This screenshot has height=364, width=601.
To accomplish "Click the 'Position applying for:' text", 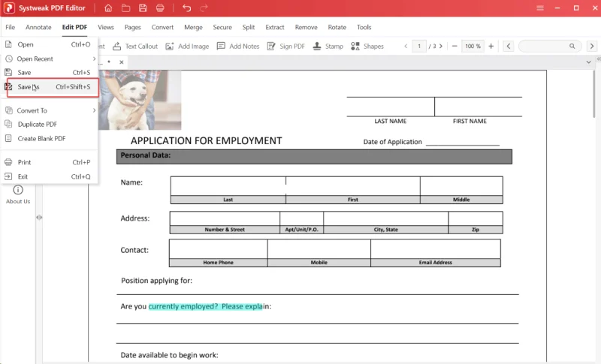I will (x=157, y=281).
